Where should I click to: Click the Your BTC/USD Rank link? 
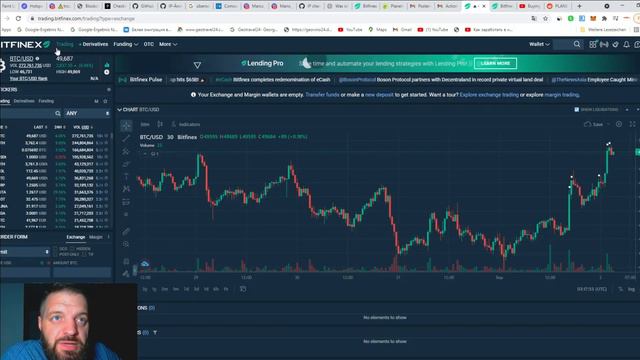tap(29, 78)
